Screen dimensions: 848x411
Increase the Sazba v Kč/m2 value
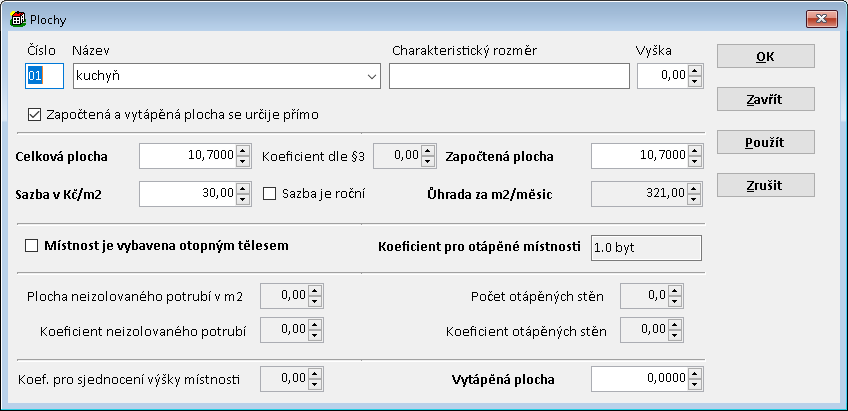tap(243, 187)
